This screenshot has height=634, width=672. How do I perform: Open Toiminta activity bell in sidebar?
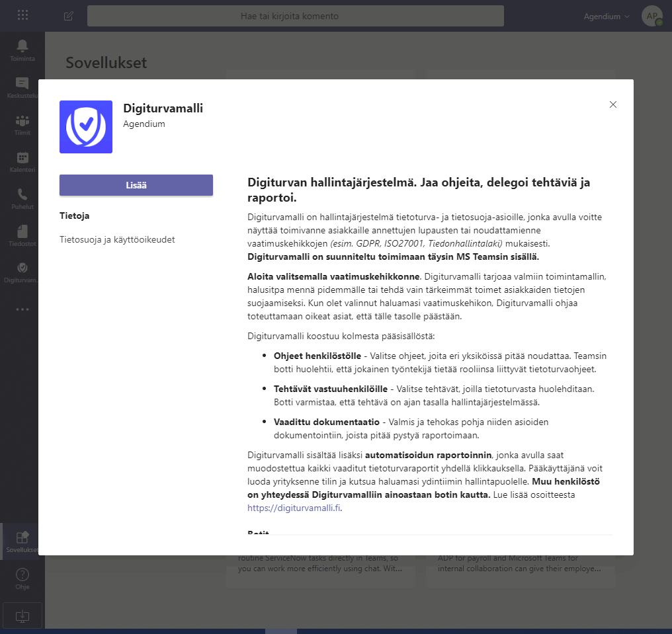(22, 50)
